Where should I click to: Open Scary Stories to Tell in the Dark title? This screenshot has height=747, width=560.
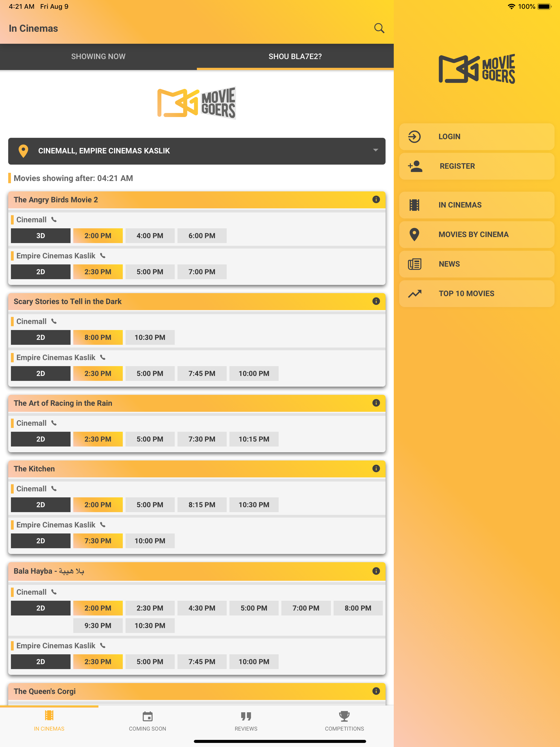click(x=68, y=301)
